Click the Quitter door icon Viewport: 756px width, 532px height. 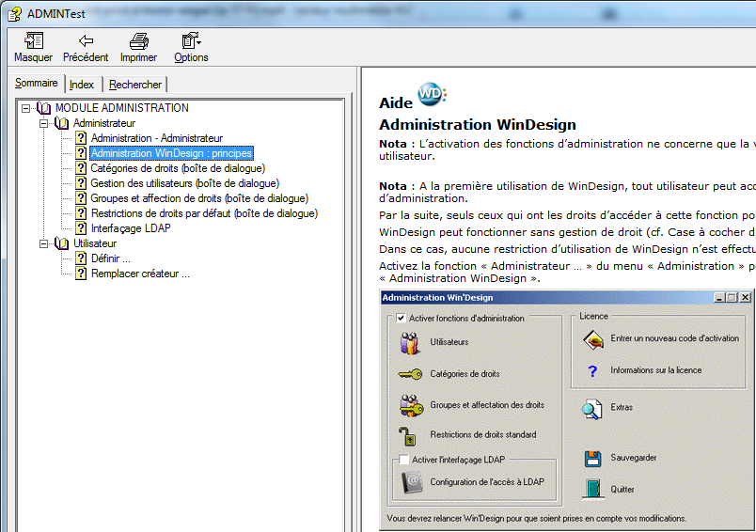pos(593,489)
